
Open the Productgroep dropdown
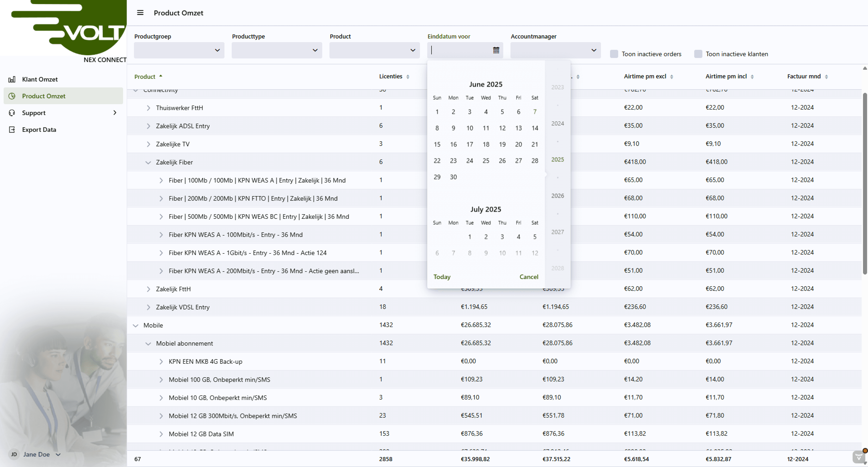pos(179,50)
